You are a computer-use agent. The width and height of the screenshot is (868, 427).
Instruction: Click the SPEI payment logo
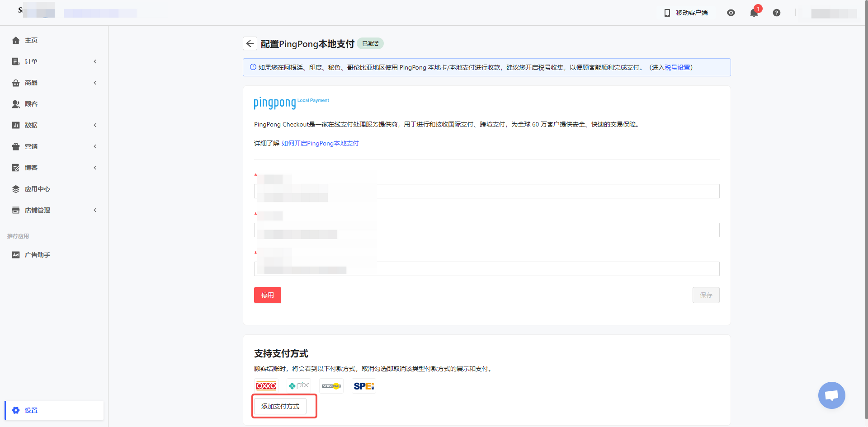pyautogui.click(x=364, y=386)
